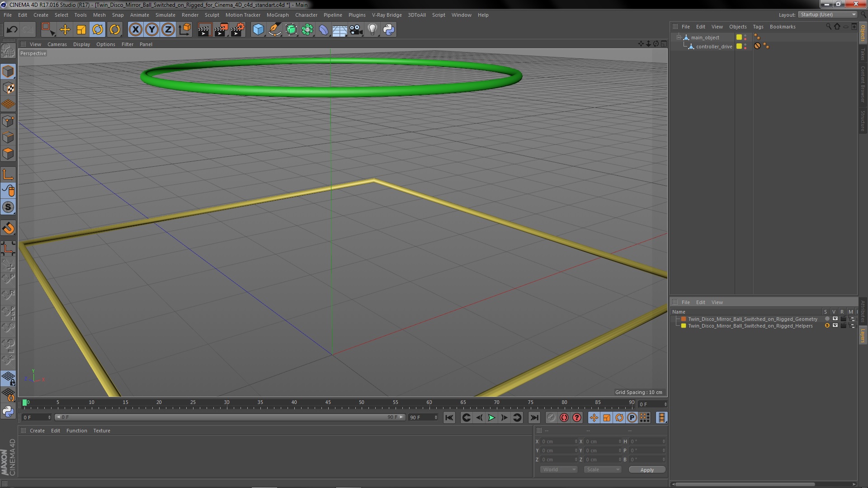This screenshot has height=488, width=868.
Task: Toggle editor visibility dots for main_object
Action: point(745,38)
